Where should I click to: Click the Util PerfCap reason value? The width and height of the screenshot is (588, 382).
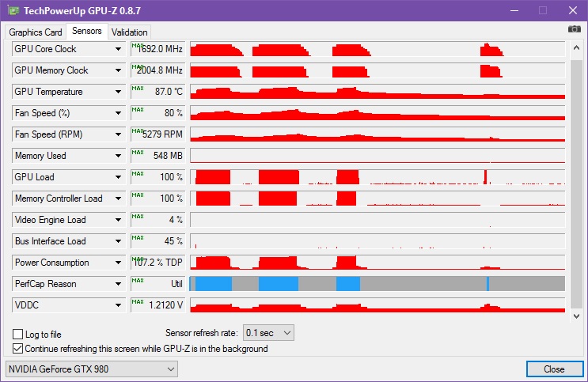pos(158,284)
